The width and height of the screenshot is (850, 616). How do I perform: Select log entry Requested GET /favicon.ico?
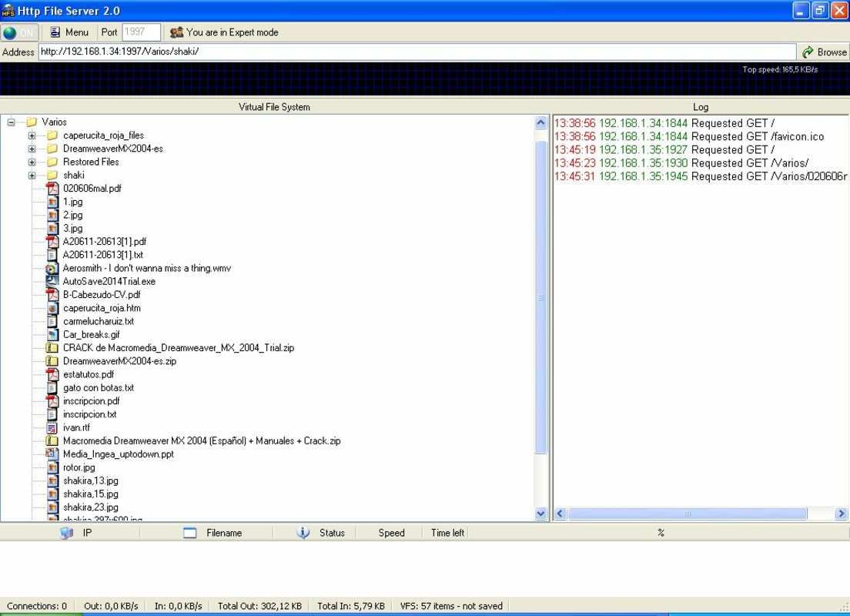click(x=689, y=136)
